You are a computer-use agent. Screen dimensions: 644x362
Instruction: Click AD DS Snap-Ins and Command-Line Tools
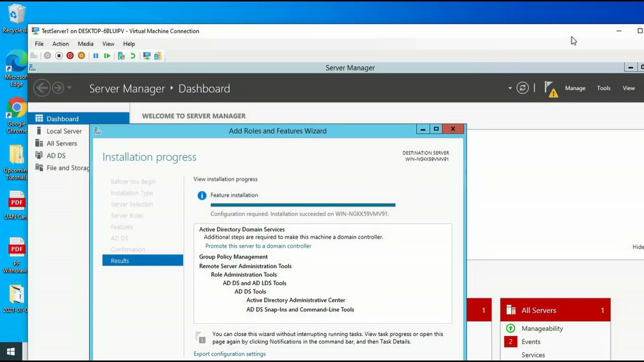(x=300, y=310)
